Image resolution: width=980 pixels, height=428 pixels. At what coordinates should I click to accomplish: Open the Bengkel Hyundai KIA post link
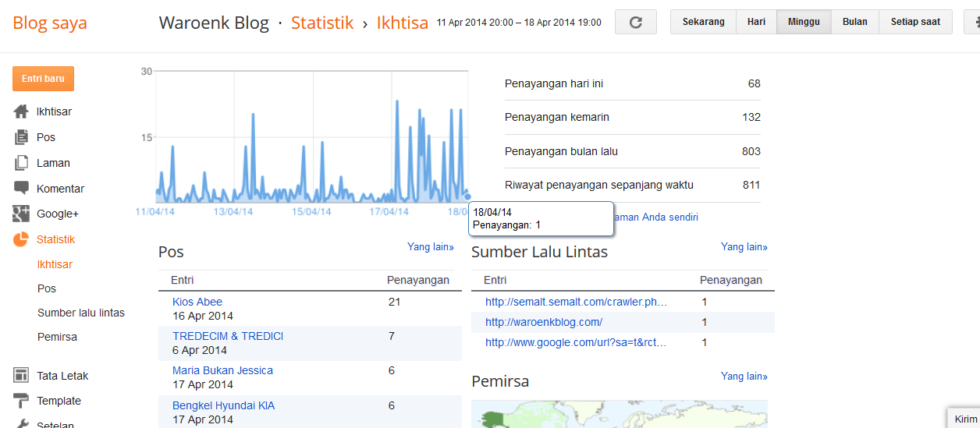point(223,405)
